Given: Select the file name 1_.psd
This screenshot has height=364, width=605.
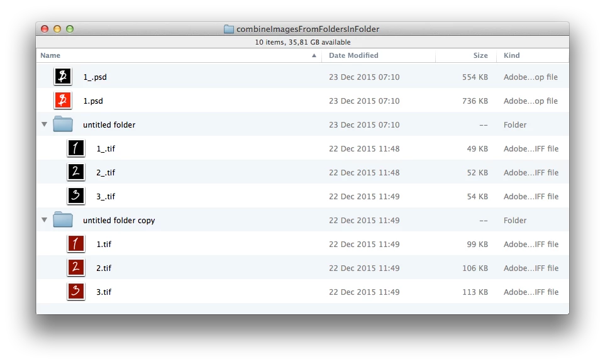Looking at the screenshot, I should tap(95, 77).
